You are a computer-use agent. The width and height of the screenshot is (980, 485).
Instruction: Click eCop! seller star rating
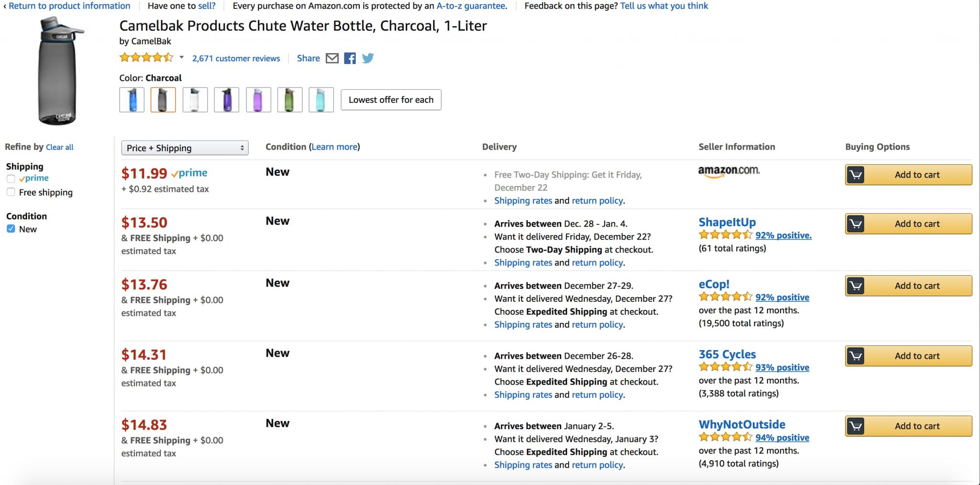coord(725,297)
